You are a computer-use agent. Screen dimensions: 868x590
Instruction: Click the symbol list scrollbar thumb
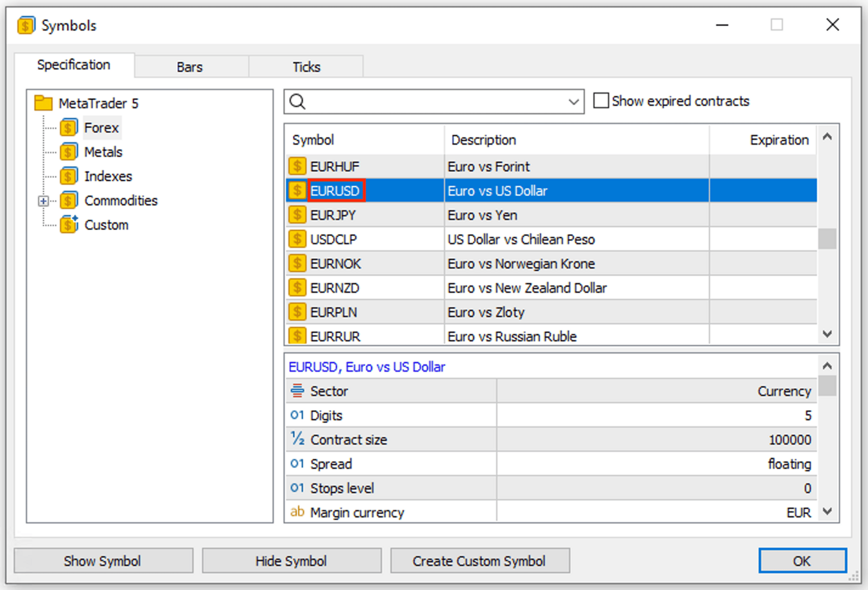point(827,239)
